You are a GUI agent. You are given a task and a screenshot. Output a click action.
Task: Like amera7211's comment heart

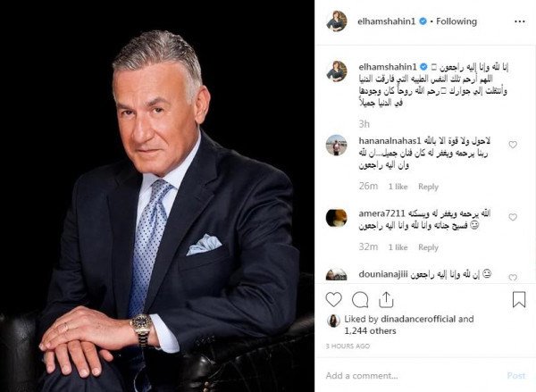click(513, 217)
